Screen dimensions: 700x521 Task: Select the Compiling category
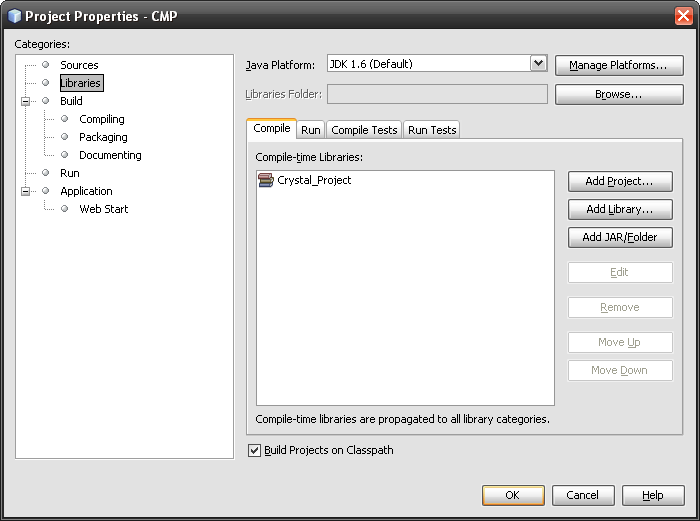(101, 119)
